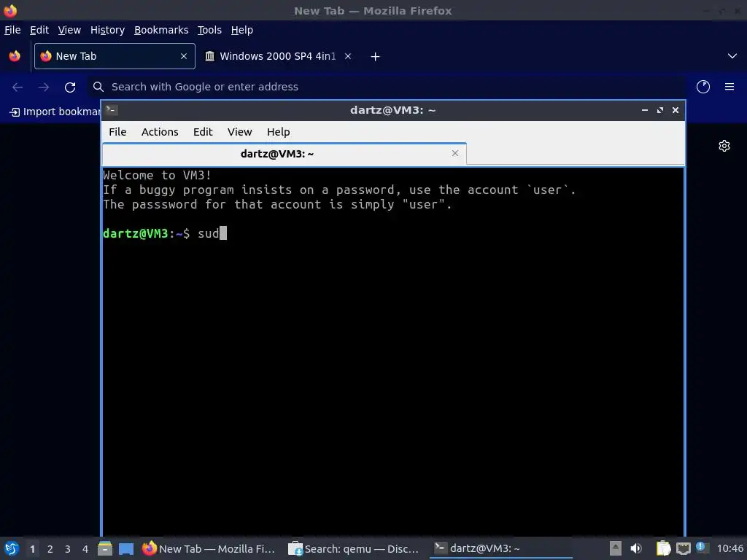This screenshot has width=747, height=560.
Task: Close the New Tab browser tab
Action: coord(183,56)
